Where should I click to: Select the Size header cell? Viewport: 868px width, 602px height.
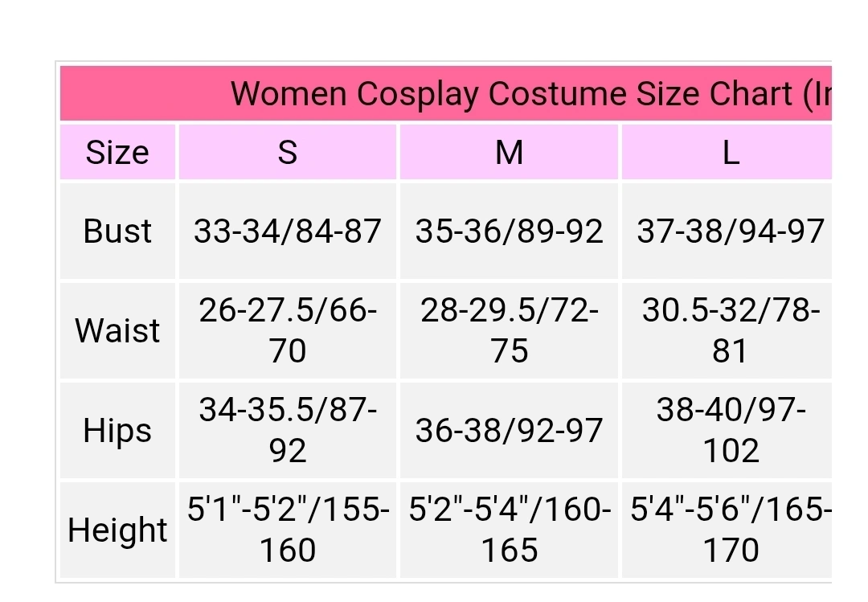point(117,152)
